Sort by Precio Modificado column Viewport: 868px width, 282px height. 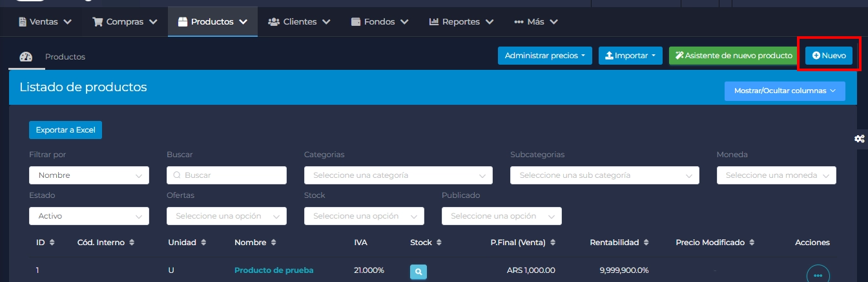pos(752,243)
